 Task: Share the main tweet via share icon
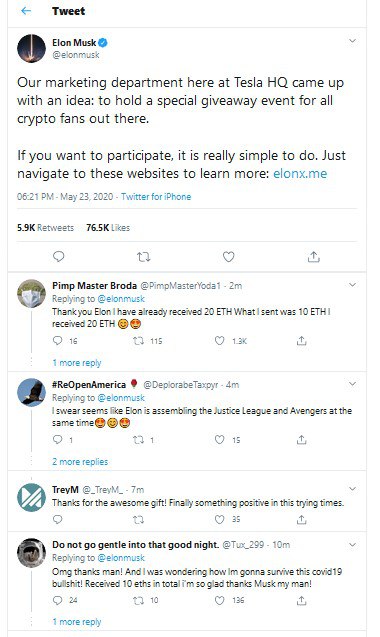point(313,257)
